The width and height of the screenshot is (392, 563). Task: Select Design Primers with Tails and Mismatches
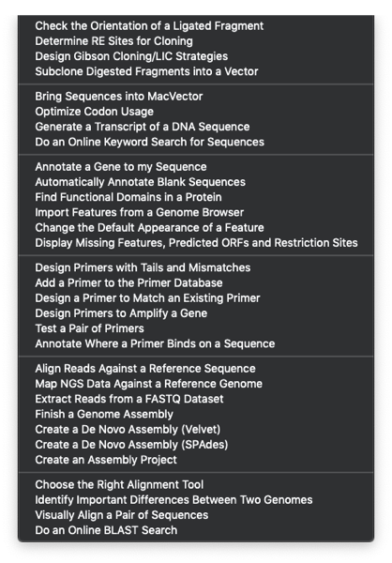(x=196, y=267)
